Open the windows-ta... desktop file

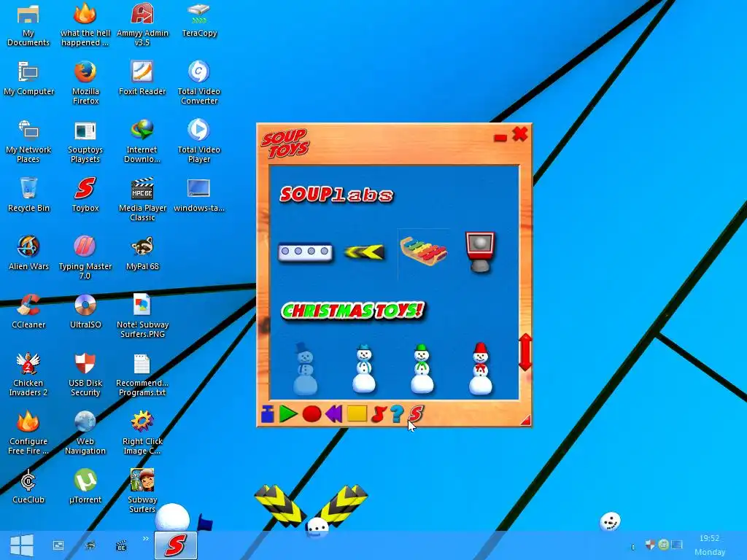click(199, 194)
